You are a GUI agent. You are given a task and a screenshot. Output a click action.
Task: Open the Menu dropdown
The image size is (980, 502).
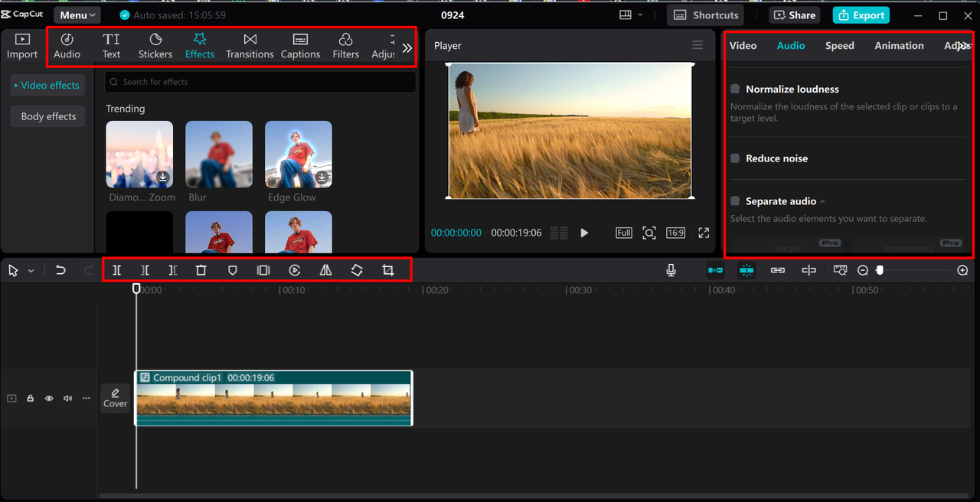(x=77, y=15)
